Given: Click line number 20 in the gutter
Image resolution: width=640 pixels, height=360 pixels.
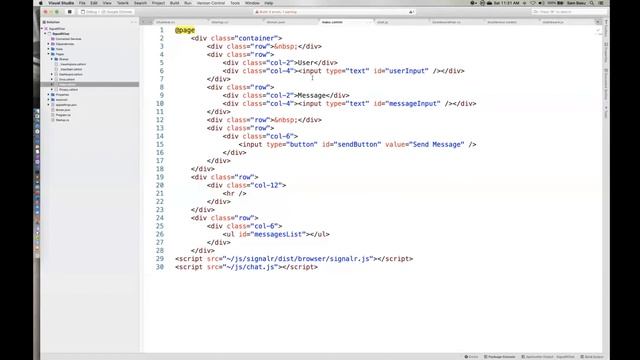Looking at the screenshot, I should coord(160,185).
